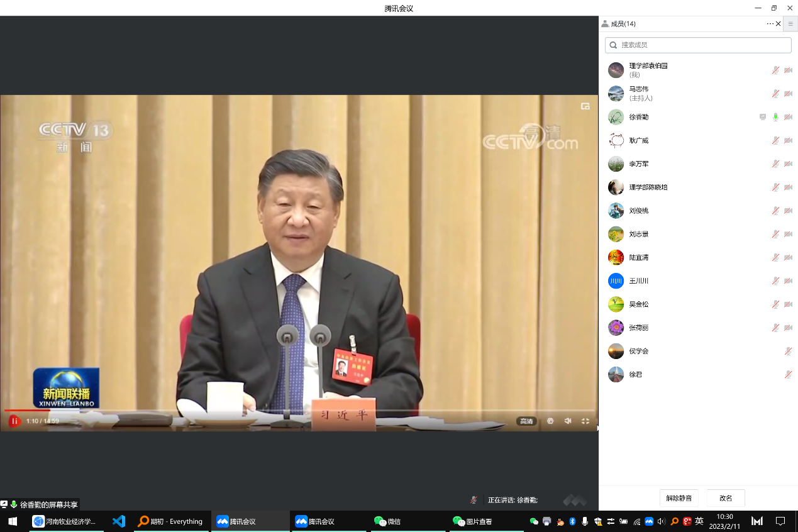Click 马志伟's profile avatar
This screenshot has height=532, width=798.
click(616, 94)
